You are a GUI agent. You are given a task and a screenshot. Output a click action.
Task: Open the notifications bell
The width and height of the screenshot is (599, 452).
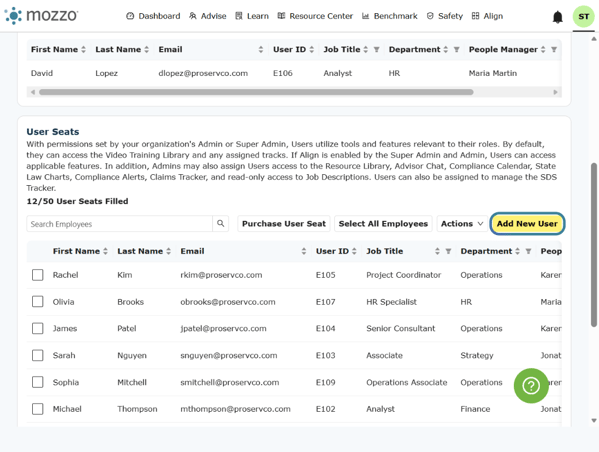558,17
